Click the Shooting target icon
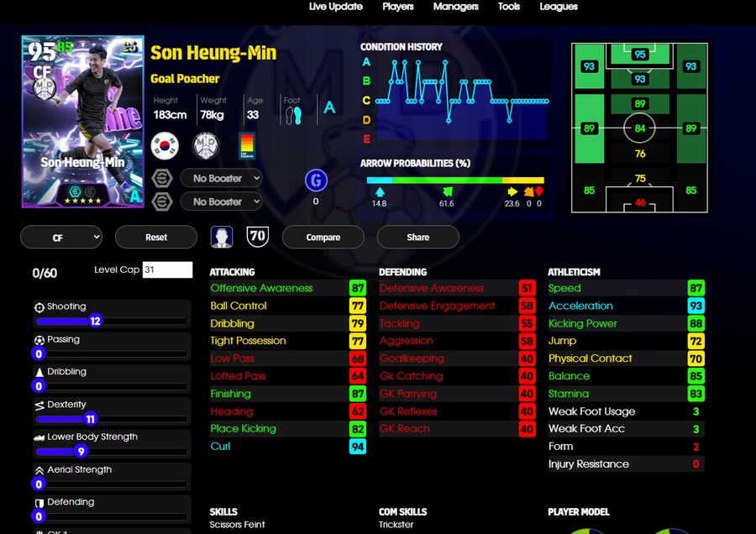This screenshot has height=534, width=756. tap(39, 307)
